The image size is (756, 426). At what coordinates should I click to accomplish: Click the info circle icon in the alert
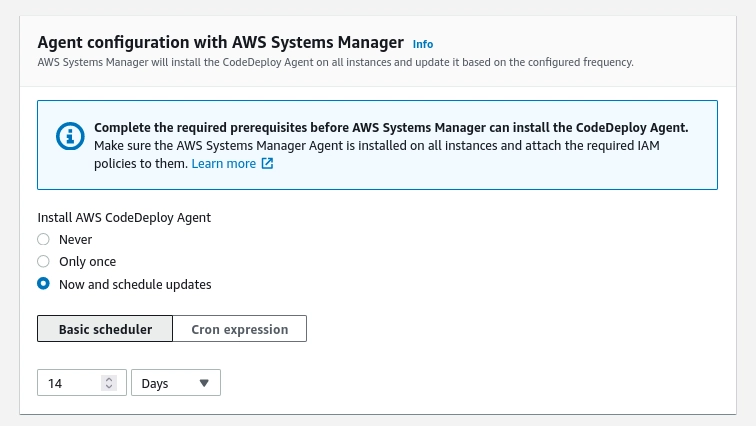point(68,135)
